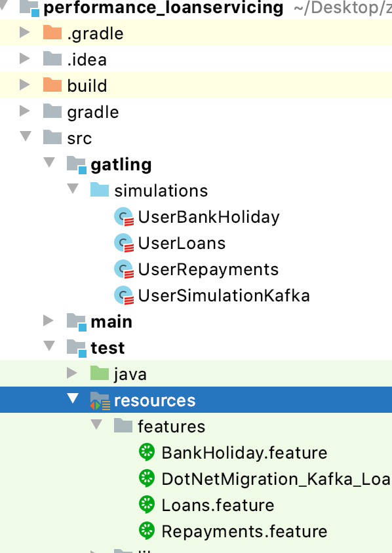Collapse the src folder
Screen dimensions: 392x553
pos(26,138)
